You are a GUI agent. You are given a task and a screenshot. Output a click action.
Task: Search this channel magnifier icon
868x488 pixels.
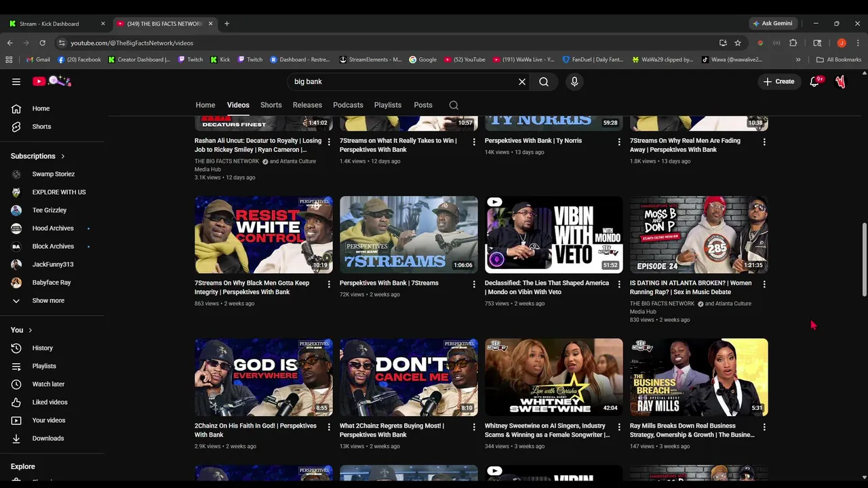point(454,105)
